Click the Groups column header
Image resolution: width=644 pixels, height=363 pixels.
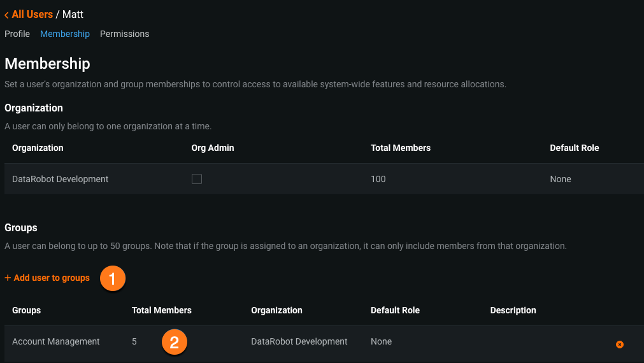click(x=26, y=311)
